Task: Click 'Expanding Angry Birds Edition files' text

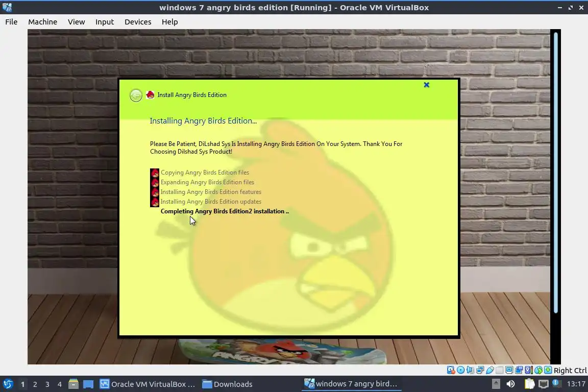Action: tap(207, 182)
